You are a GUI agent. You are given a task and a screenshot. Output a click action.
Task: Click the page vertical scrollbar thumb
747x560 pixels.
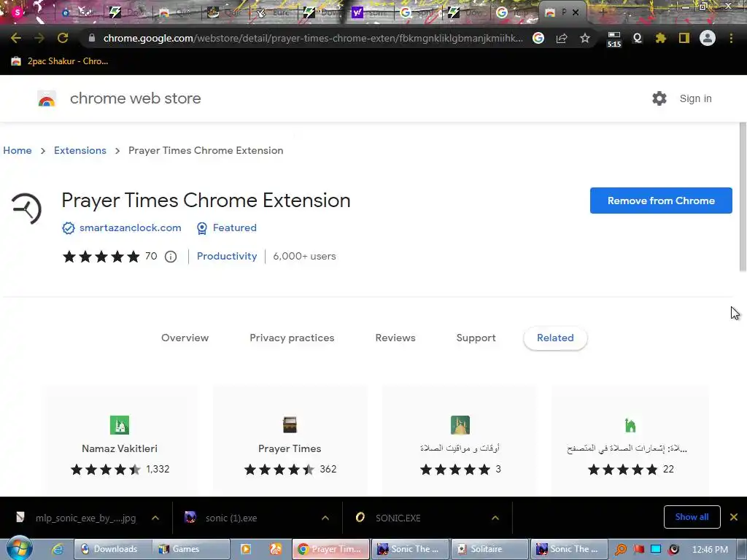(x=742, y=198)
